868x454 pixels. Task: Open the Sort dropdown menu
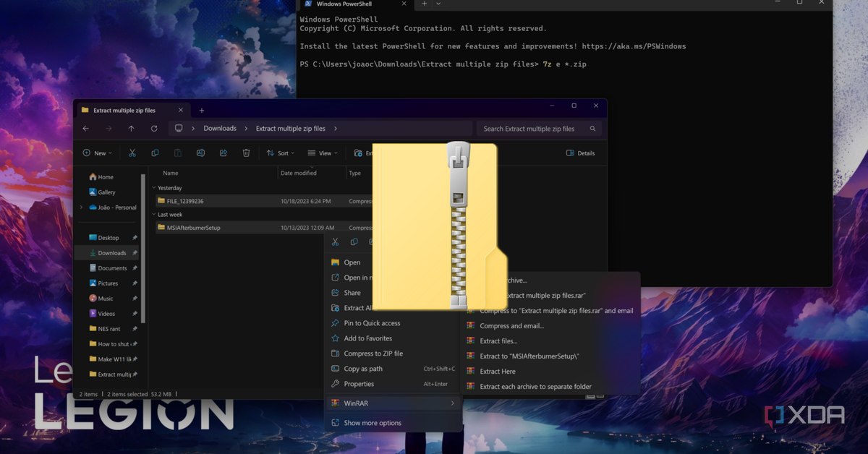(x=281, y=153)
